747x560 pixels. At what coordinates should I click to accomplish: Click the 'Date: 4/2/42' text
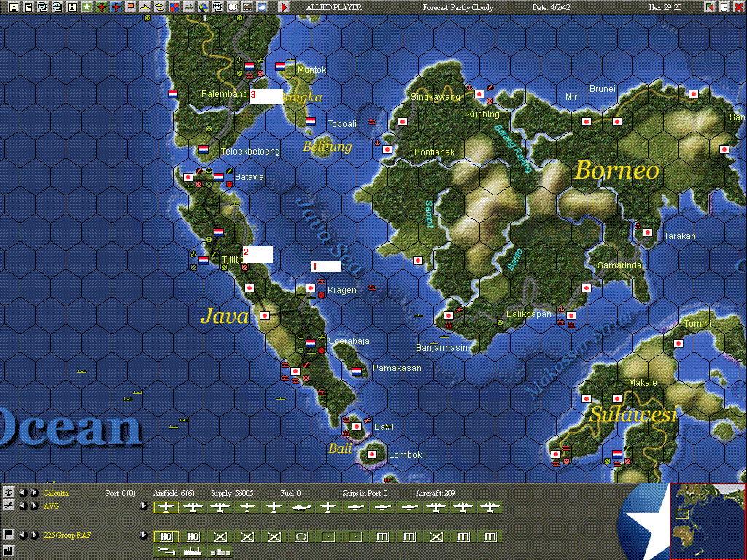[x=551, y=7]
